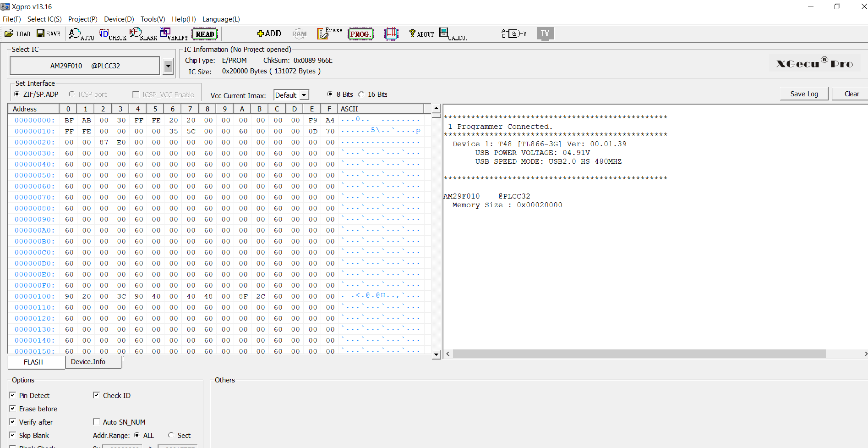Open the logic gate IC test tool
868x448 pixels.
point(514,33)
